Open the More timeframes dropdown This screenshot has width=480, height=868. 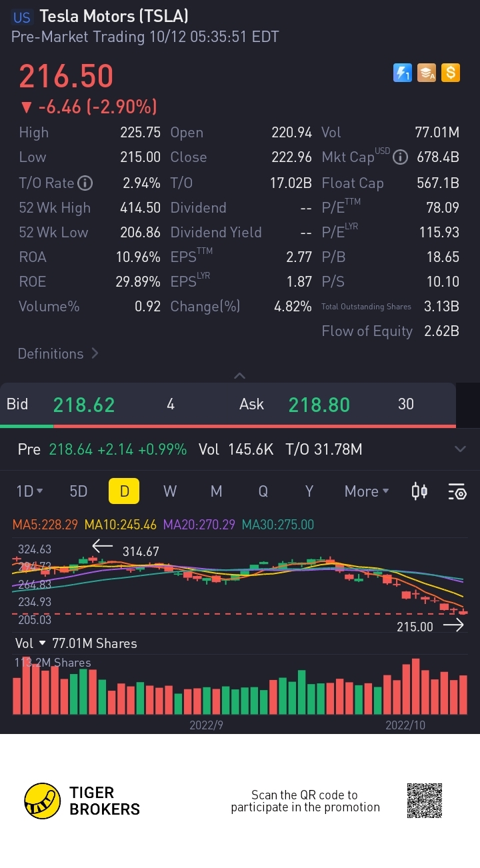pyautogui.click(x=367, y=491)
